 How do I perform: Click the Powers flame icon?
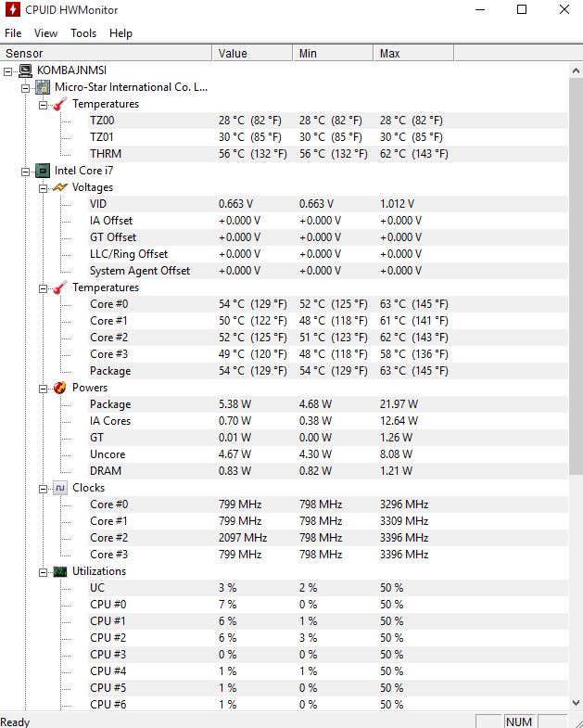(x=60, y=388)
